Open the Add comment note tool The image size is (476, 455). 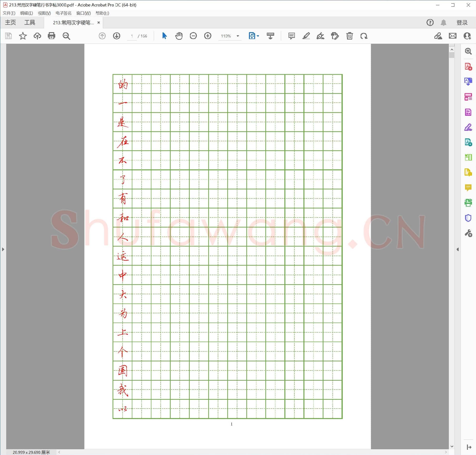coord(291,36)
